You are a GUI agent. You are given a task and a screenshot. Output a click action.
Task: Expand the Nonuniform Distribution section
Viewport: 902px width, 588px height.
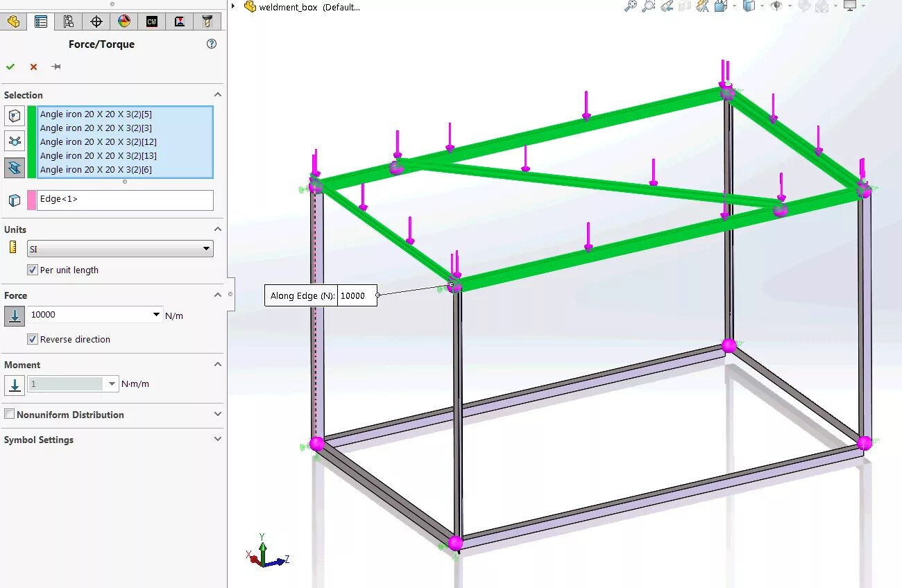[217, 414]
